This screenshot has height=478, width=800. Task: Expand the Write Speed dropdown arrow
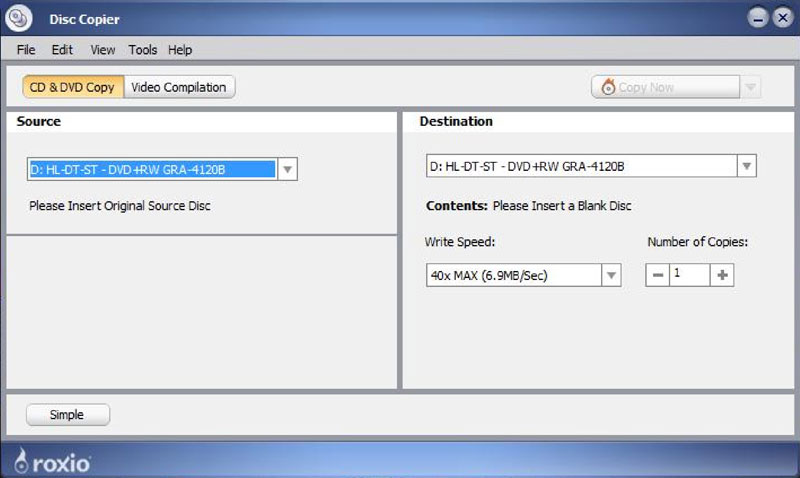click(x=611, y=275)
